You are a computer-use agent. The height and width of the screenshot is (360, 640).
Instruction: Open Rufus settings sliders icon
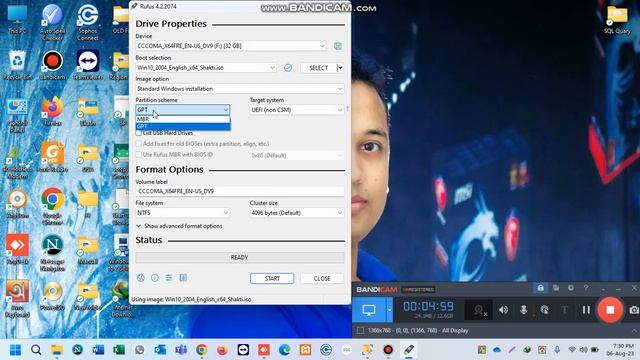pyautogui.click(x=169, y=278)
